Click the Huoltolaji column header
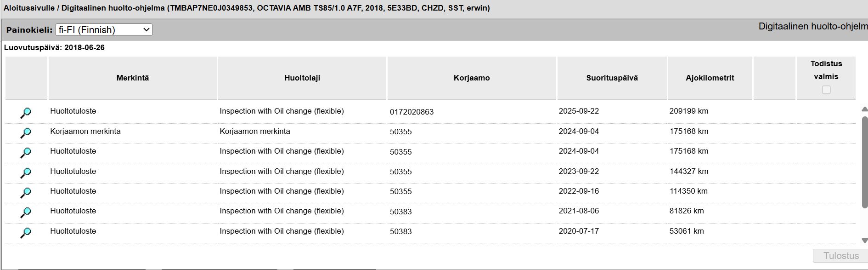Viewport: 868px width, 270px height. click(302, 78)
